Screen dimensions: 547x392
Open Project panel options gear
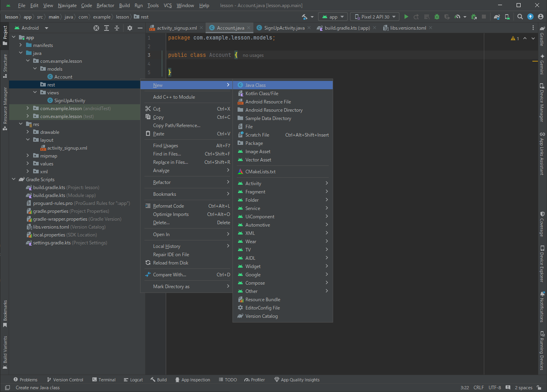tap(130, 28)
